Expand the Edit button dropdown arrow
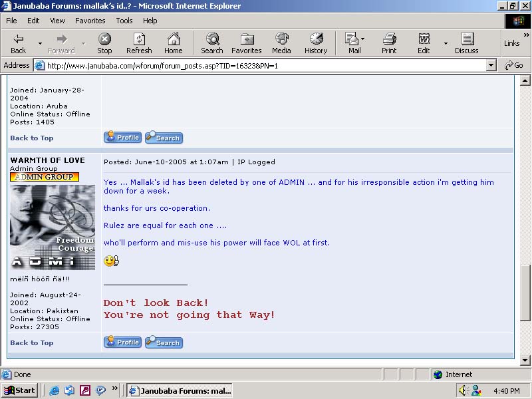 coord(446,43)
